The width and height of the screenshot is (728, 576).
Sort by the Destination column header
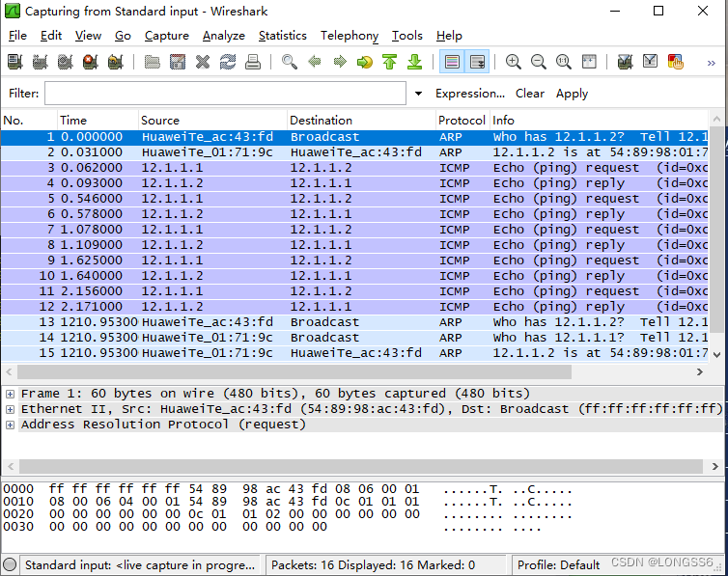[361, 121]
